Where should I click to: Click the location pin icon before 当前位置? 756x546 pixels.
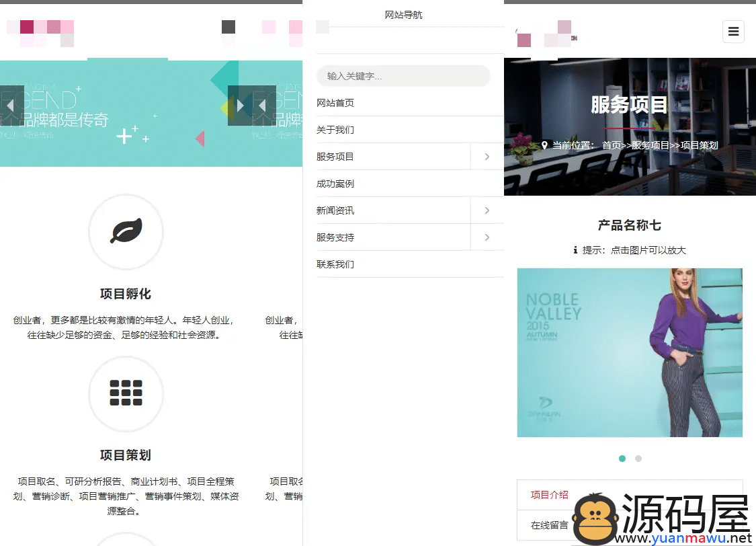coord(544,145)
